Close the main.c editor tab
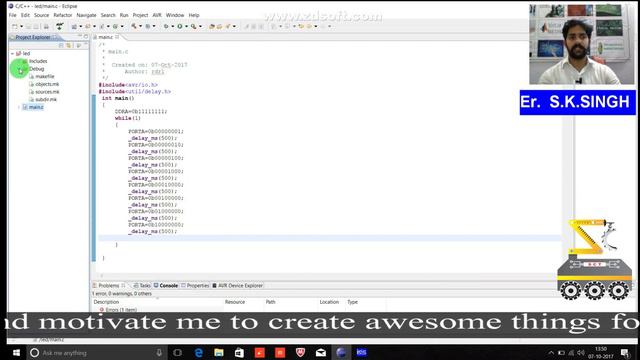Image resolution: width=640 pixels, height=360 pixels. (x=117, y=37)
